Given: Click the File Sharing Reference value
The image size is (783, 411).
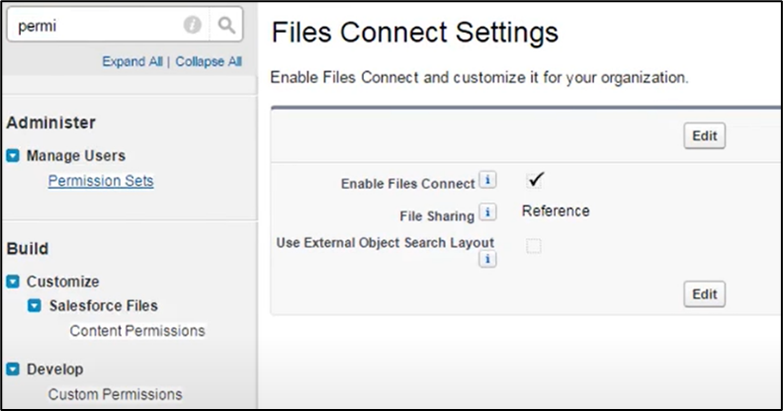Looking at the screenshot, I should [x=556, y=211].
